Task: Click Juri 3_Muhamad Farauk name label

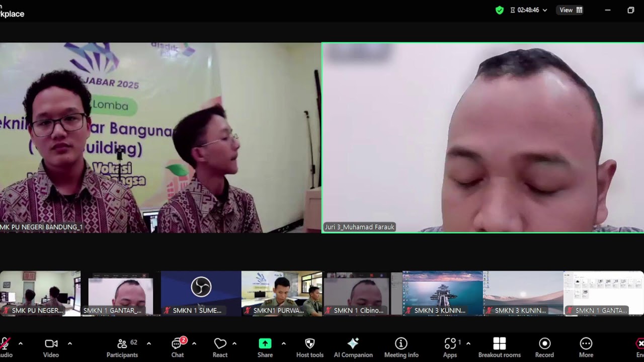Action: coord(359,227)
